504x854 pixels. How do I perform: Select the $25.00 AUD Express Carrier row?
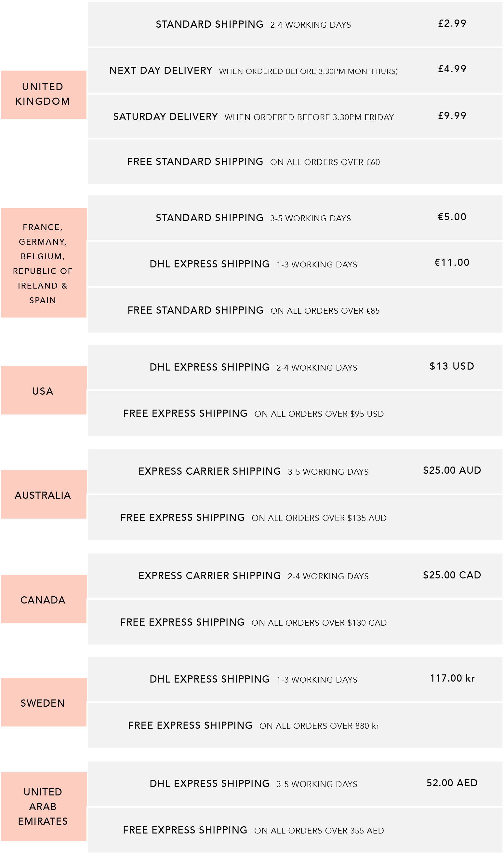[x=295, y=471]
